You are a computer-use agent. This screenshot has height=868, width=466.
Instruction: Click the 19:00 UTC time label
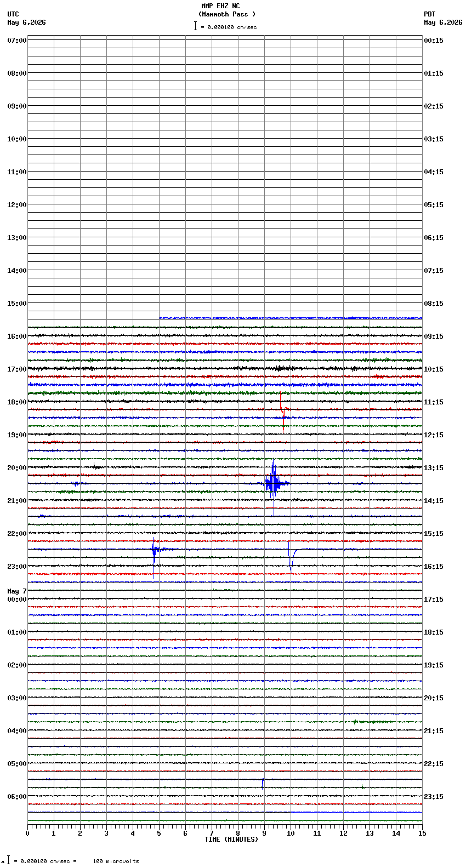pos(17,435)
